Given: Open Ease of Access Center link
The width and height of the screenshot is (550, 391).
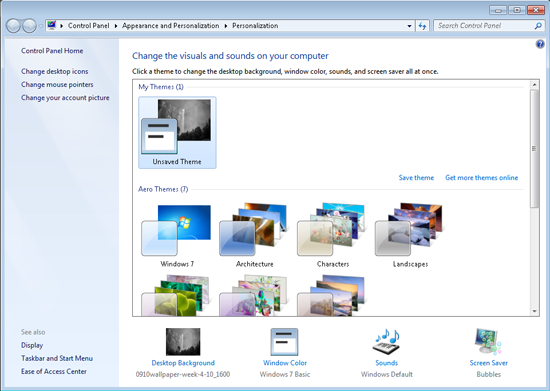Looking at the screenshot, I should click(x=54, y=371).
